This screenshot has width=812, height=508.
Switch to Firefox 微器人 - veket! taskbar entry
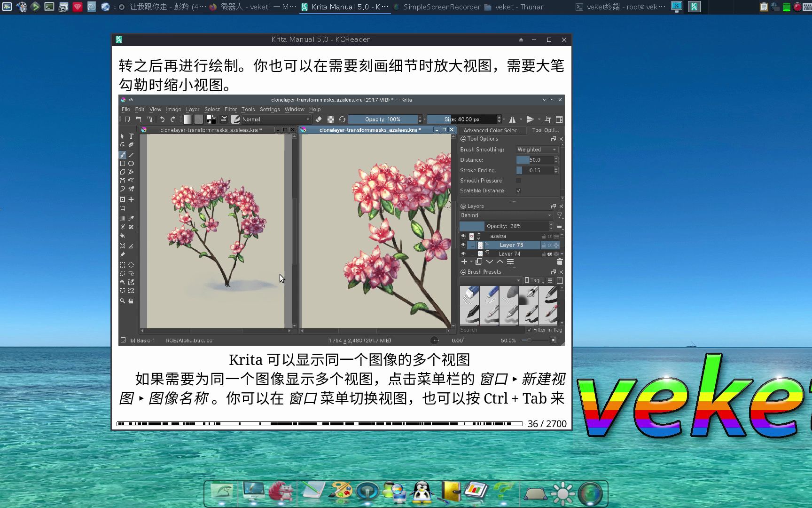(252, 7)
